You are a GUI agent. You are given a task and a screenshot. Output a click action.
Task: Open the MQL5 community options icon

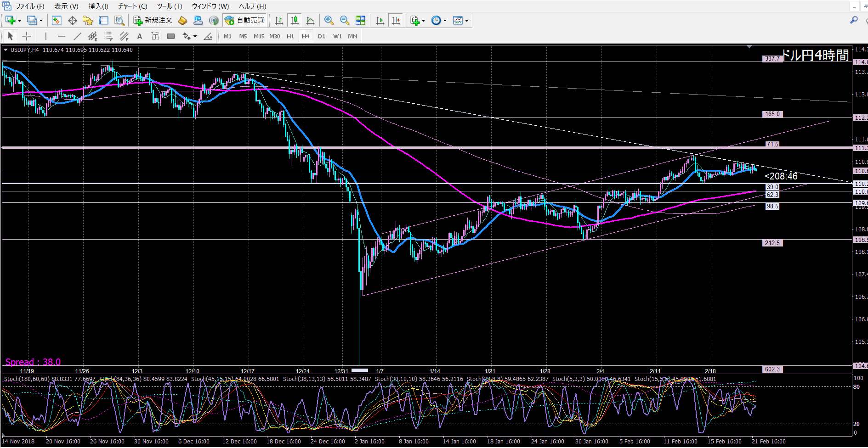point(198,20)
